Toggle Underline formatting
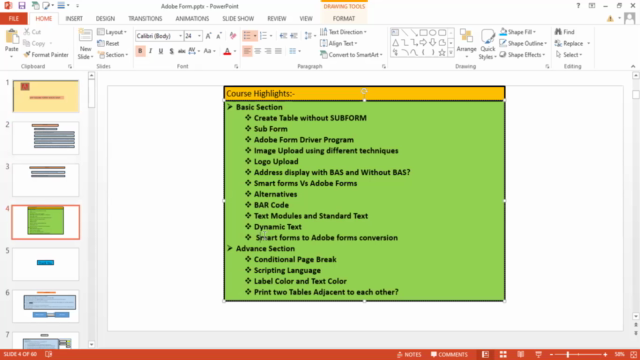This screenshot has width=640, height=360. pyautogui.click(x=161, y=51)
